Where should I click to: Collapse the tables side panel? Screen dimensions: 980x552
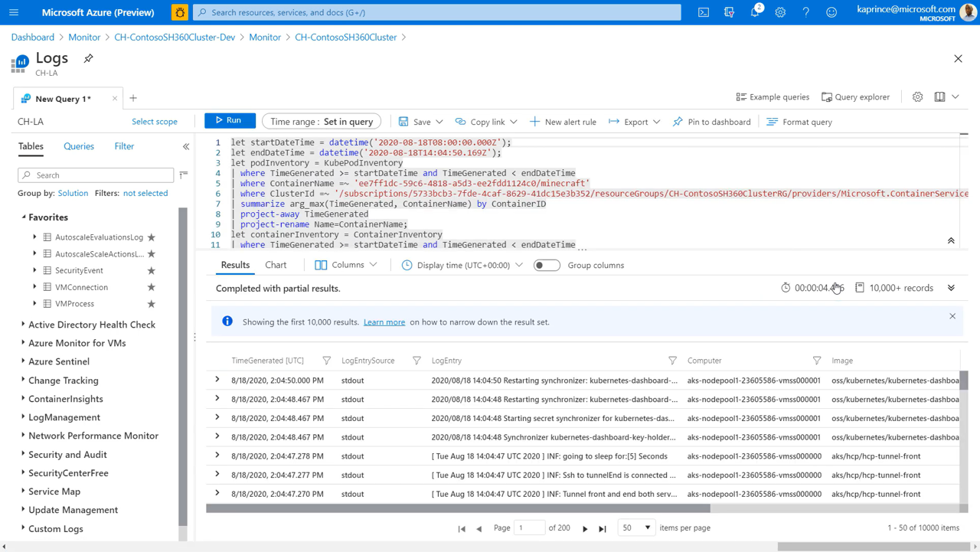[x=186, y=146]
